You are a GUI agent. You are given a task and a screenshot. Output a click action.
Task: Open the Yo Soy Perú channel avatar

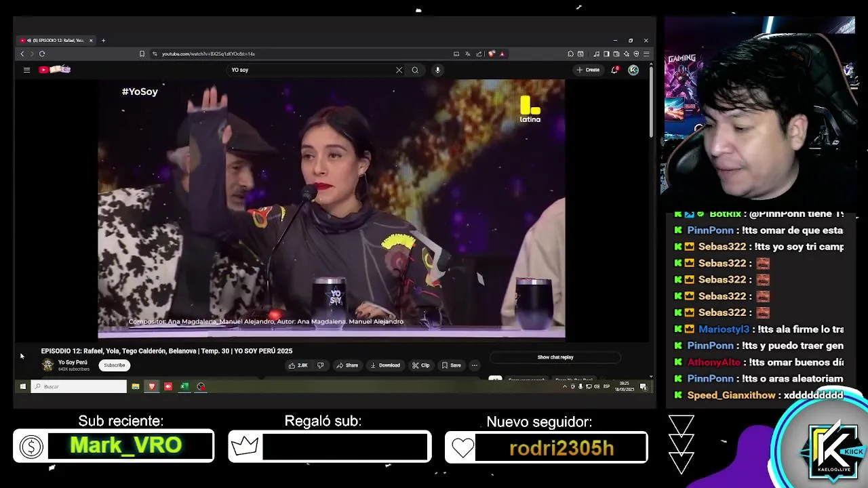click(x=47, y=365)
